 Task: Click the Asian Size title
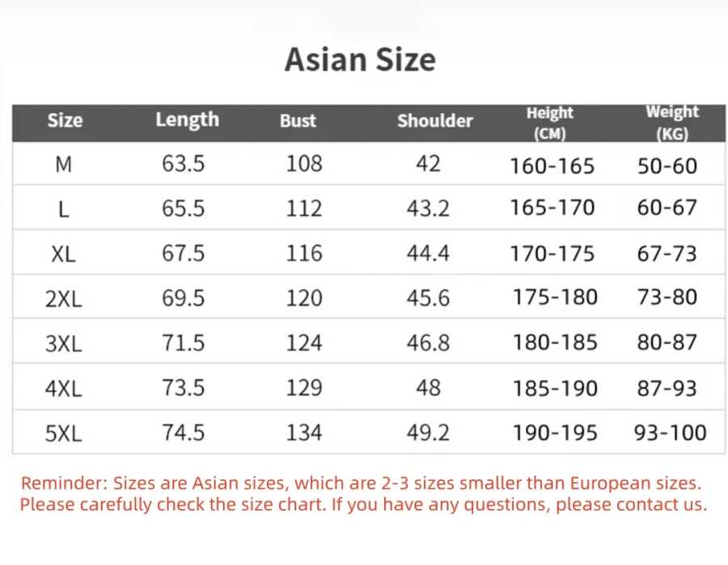point(360,60)
